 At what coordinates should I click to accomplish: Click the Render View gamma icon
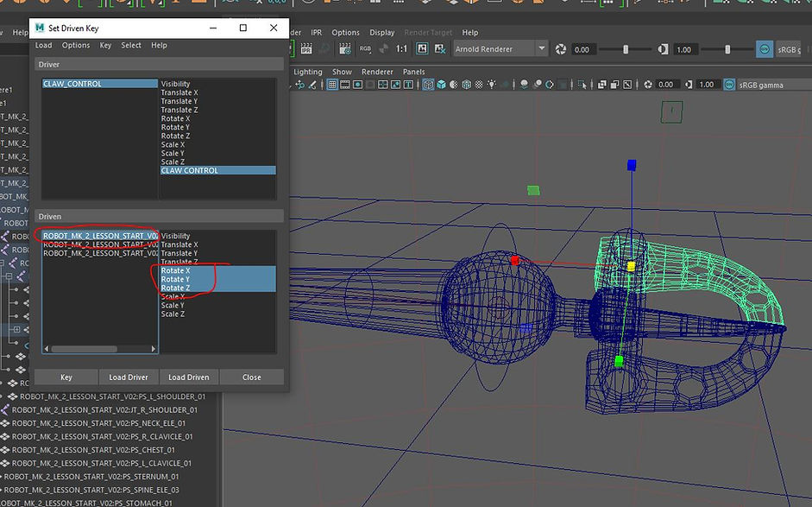point(663,49)
